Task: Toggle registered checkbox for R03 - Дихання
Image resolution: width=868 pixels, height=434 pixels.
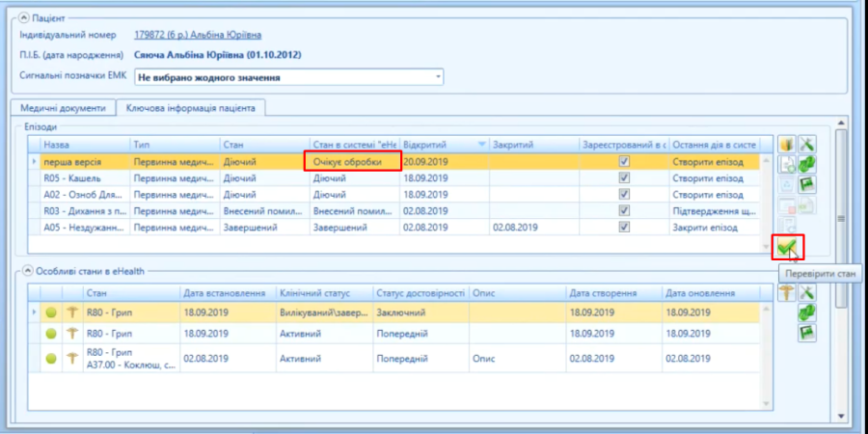Action: [624, 211]
